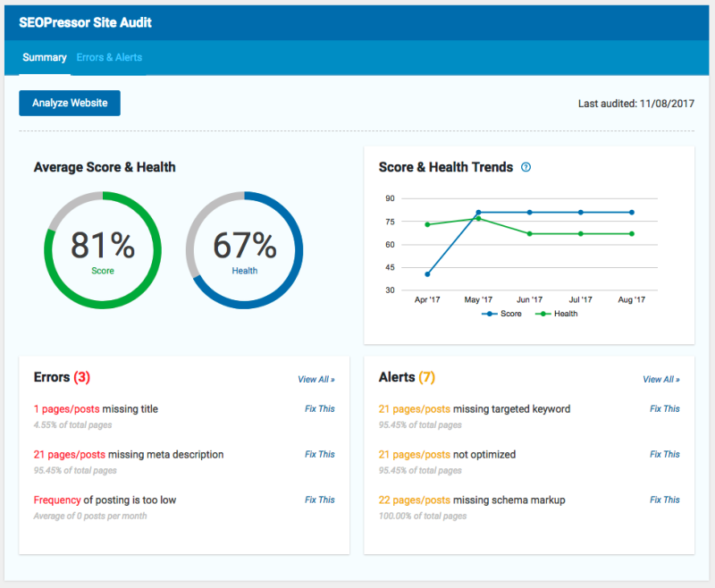Click the 81% Score circular gauge
The width and height of the screenshot is (715, 588).
coord(103,250)
